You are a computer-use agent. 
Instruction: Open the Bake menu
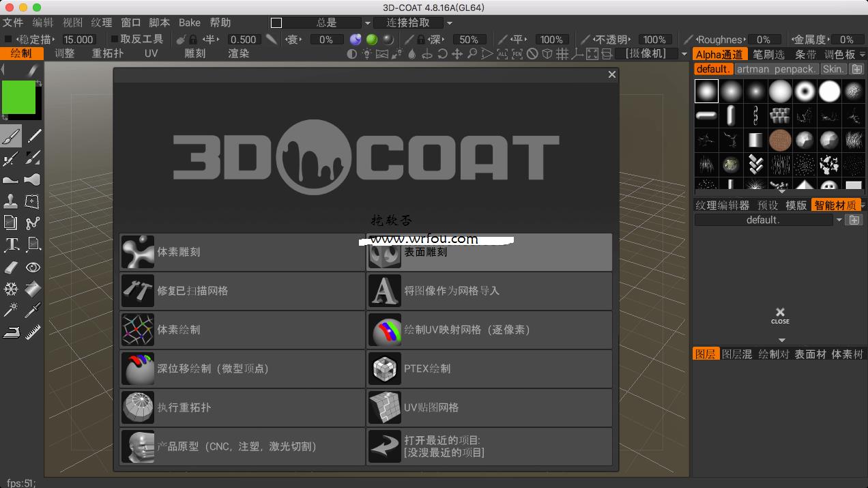pyautogui.click(x=190, y=23)
